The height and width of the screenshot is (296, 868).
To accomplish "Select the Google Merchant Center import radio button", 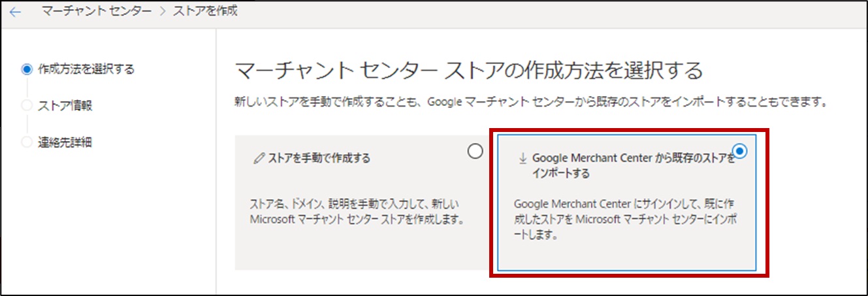I will tap(740, 151).
